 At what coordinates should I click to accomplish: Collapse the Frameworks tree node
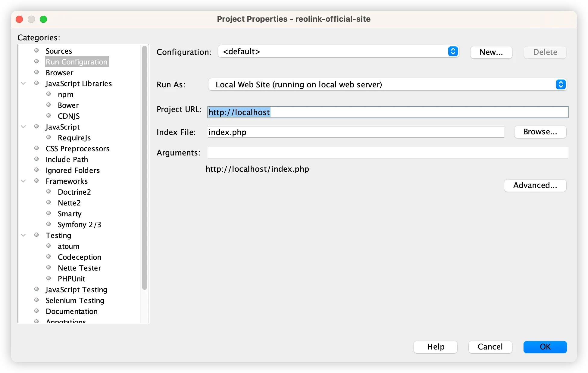(x=23, y=181)
